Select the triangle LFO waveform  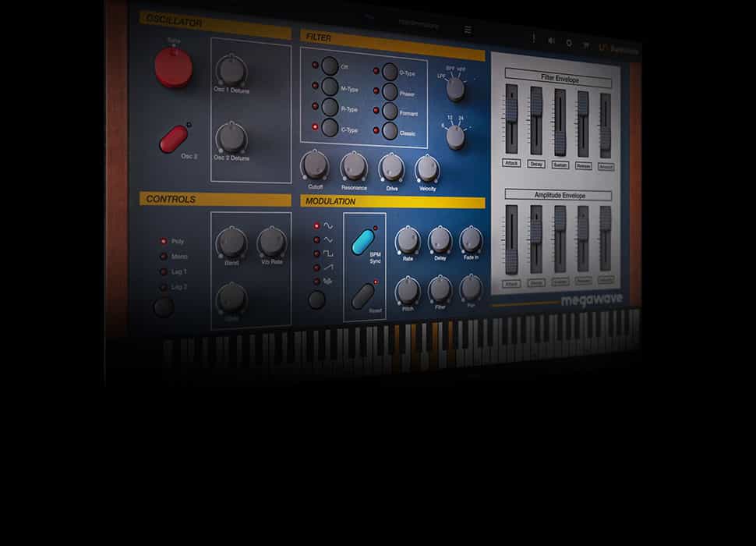[328, 239]
